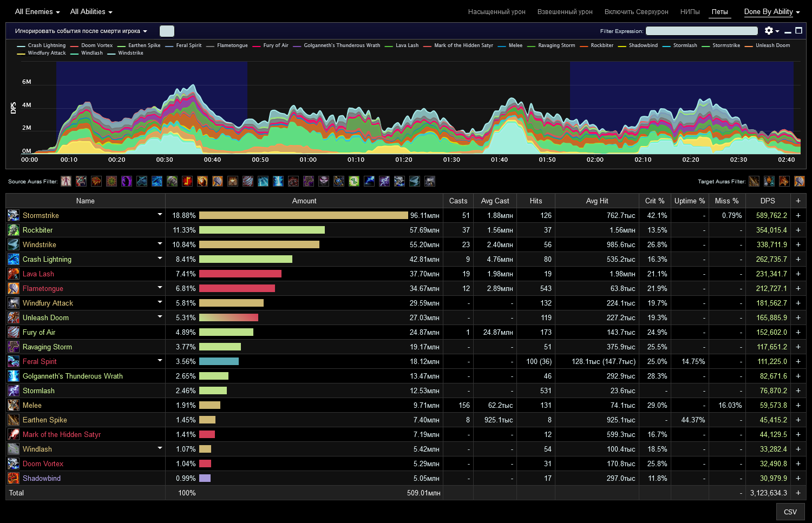812x523 pixels.
Task: Toggle the ignore events after player death switch
Action: 167,31
